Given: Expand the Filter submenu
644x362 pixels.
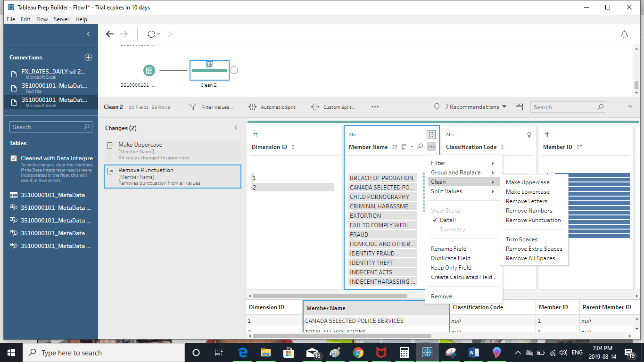Looking at the screenshot, I should coord(464,163).
